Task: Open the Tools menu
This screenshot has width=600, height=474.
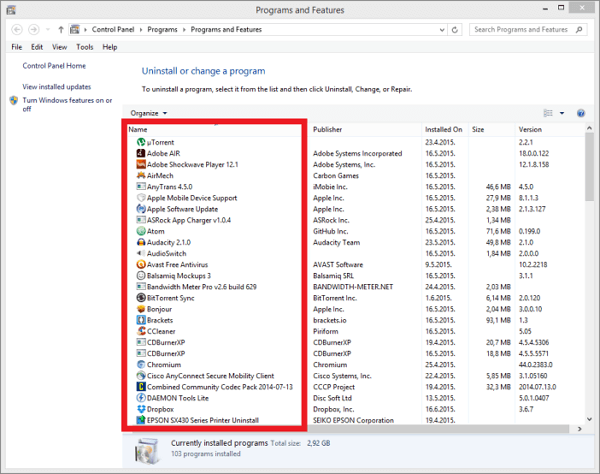Action: click(x=85, y=47)
